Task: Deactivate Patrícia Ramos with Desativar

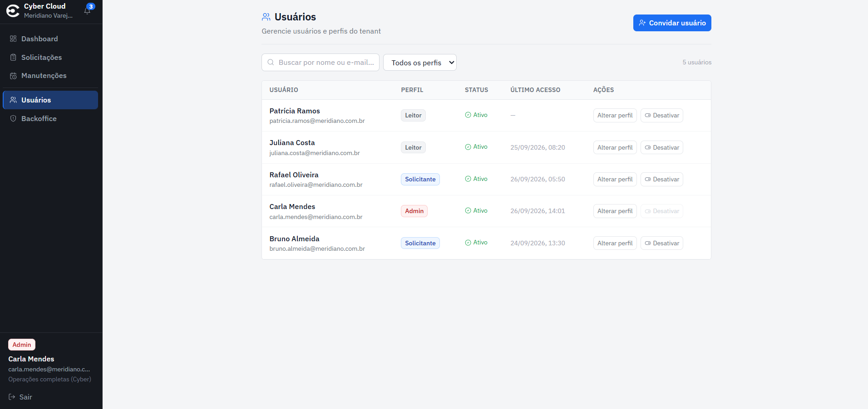Action: pos(661,116)
